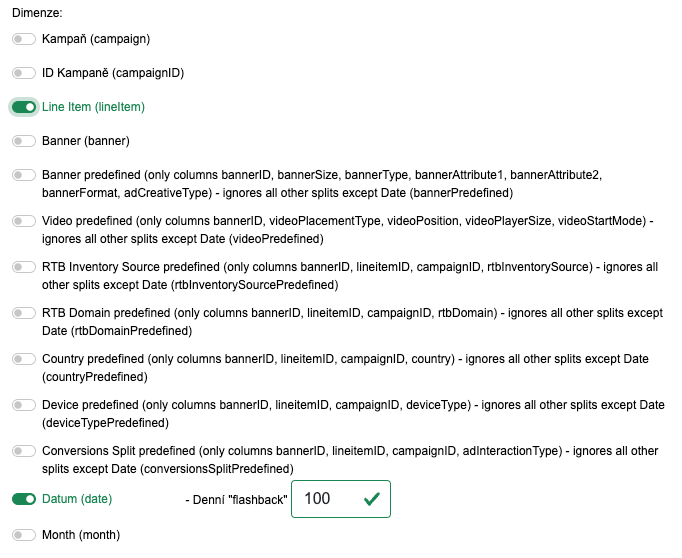
Task: Disable the Line Item (lineItem) toggle
Action: pos(24,107)
